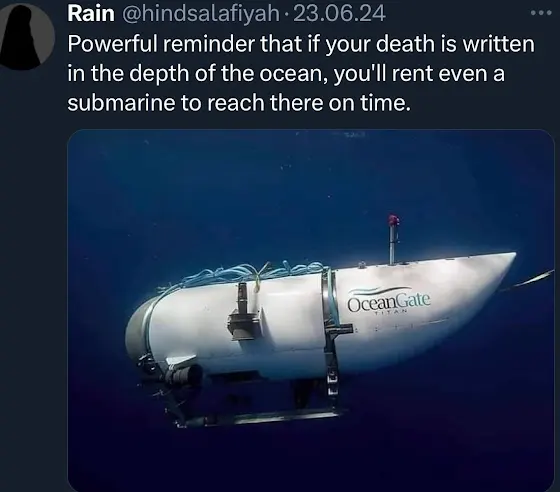The width and height of the screenshot is (560, 492).
Task: Open the @hindsalafiyah profile handle
Action: click(201, 14)
